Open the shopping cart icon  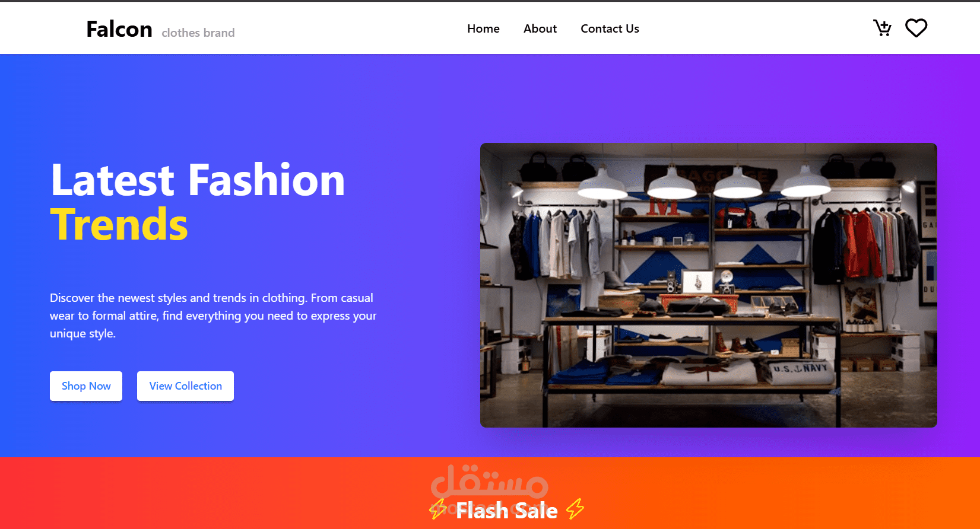882,28
